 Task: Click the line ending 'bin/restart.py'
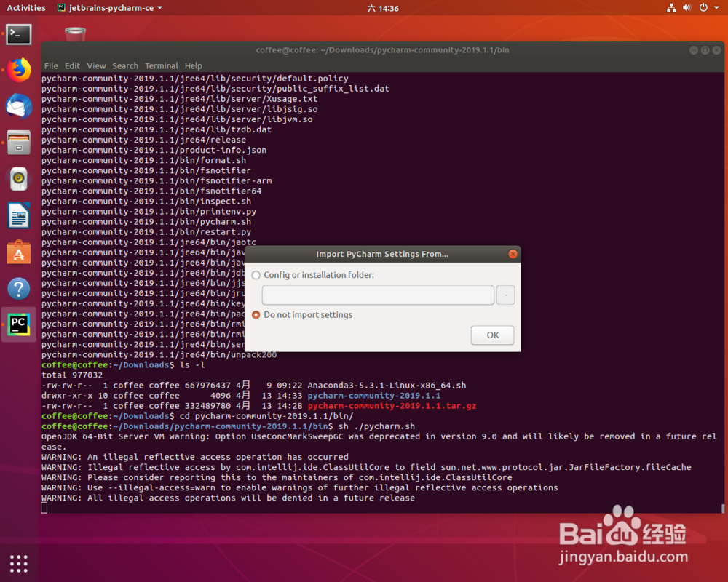coord(146,231)
